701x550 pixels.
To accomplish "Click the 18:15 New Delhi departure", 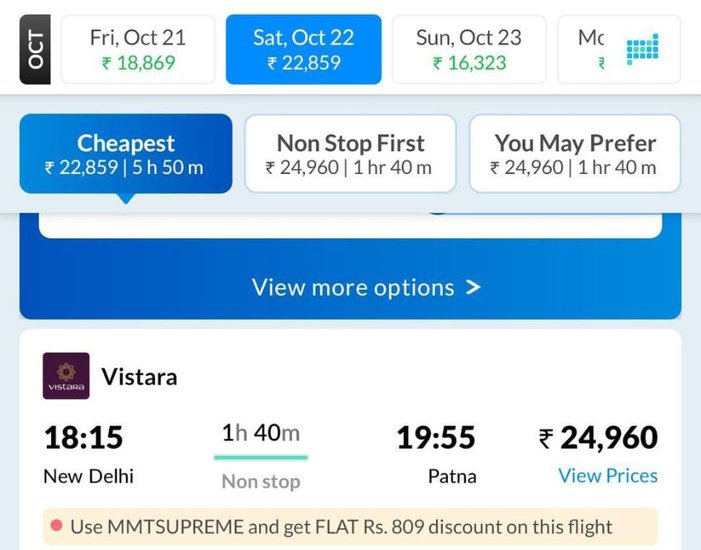I will pos(88,454).
